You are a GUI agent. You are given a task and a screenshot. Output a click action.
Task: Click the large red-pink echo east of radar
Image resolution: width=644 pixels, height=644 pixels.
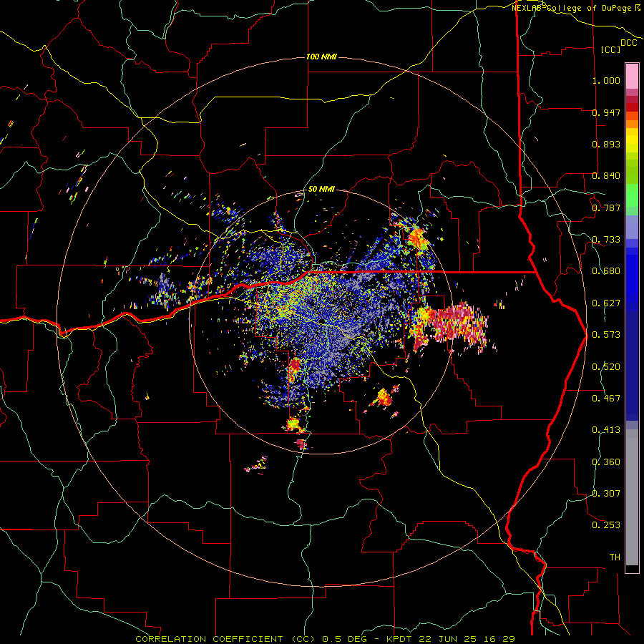coord(452,326)
